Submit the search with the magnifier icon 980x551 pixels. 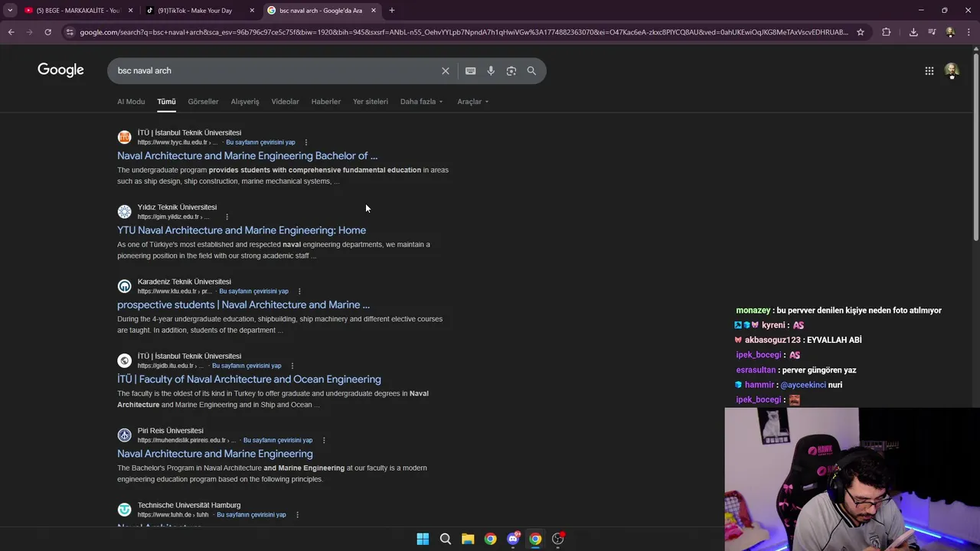tap(531, 70)
